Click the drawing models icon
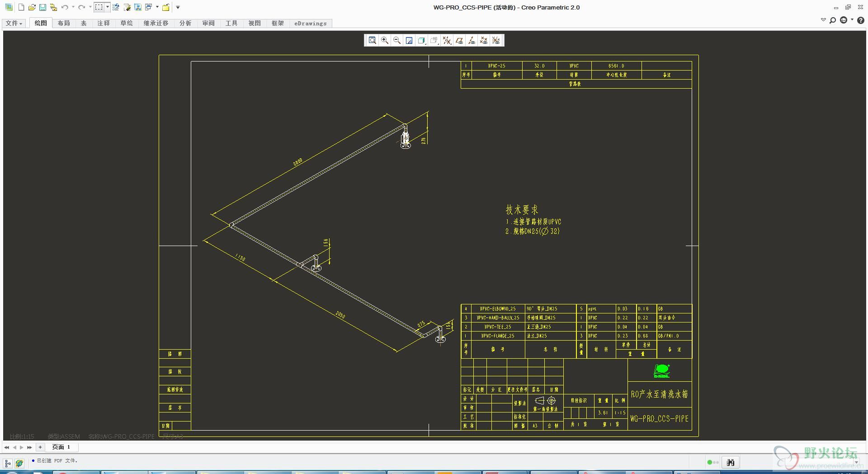868x474 pixels. pyautogui.click(x=137, y=7)
